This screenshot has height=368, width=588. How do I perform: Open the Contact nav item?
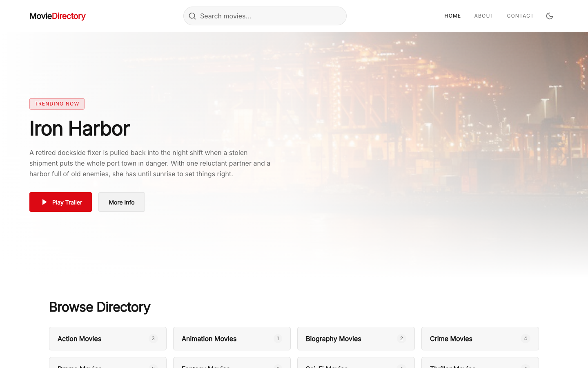click(520, 16)
